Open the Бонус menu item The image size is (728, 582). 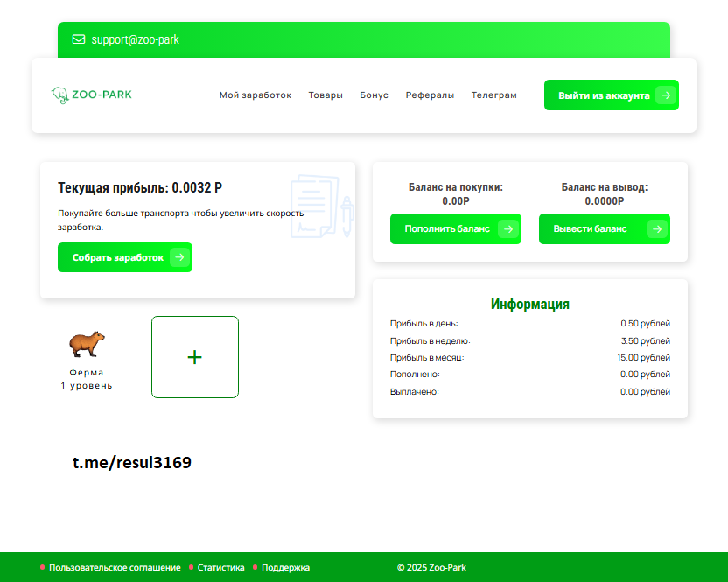[x=374, y=95]
